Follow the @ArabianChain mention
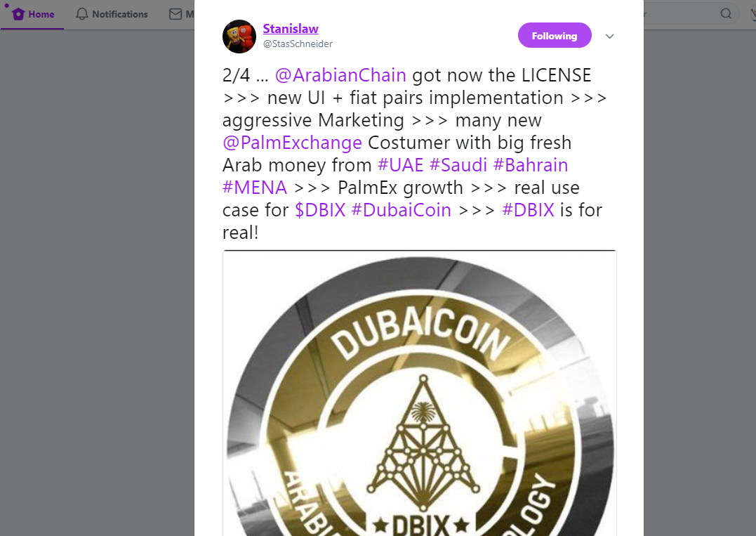The width and height of the screenshot is (756, 536). 340,75
